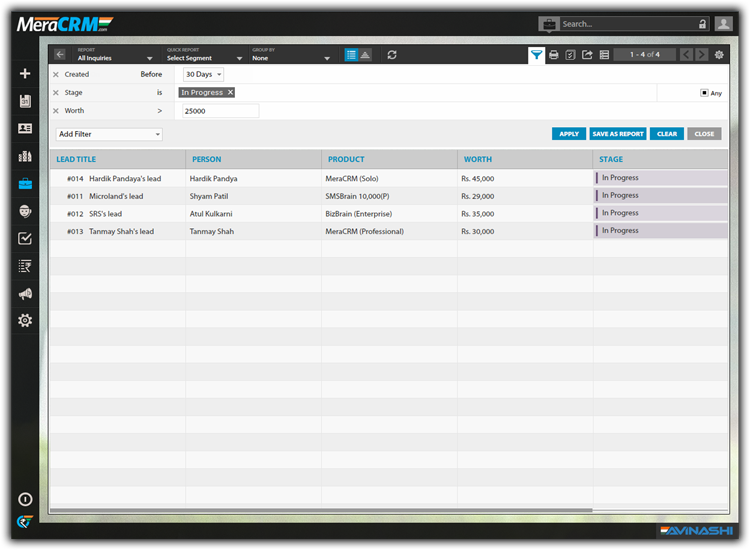This screenshot has width=750, height=550.
Task: Go to previous page arrow
Action: pos(686,55)
